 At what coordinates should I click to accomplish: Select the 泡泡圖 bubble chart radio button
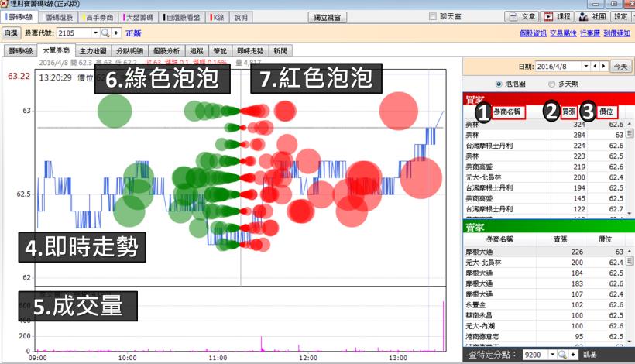(x=498, y=84)
